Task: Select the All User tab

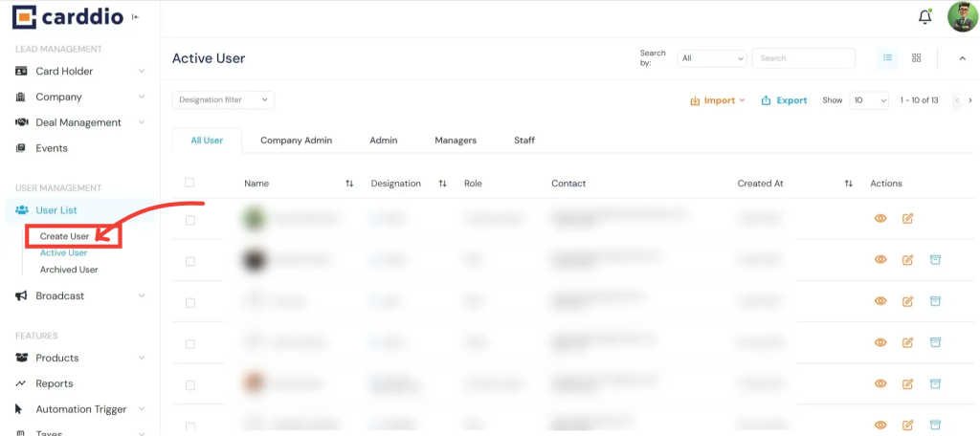Action: (x=207, y=141)
